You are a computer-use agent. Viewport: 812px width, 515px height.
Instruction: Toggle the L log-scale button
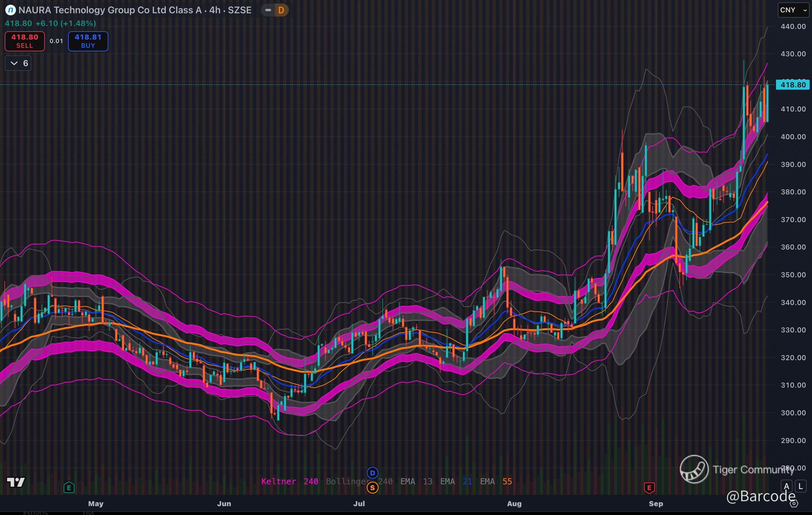(800, 486)
